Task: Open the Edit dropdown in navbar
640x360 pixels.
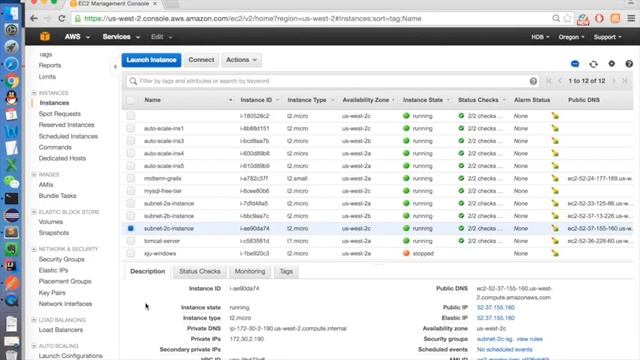Action: 162,37
